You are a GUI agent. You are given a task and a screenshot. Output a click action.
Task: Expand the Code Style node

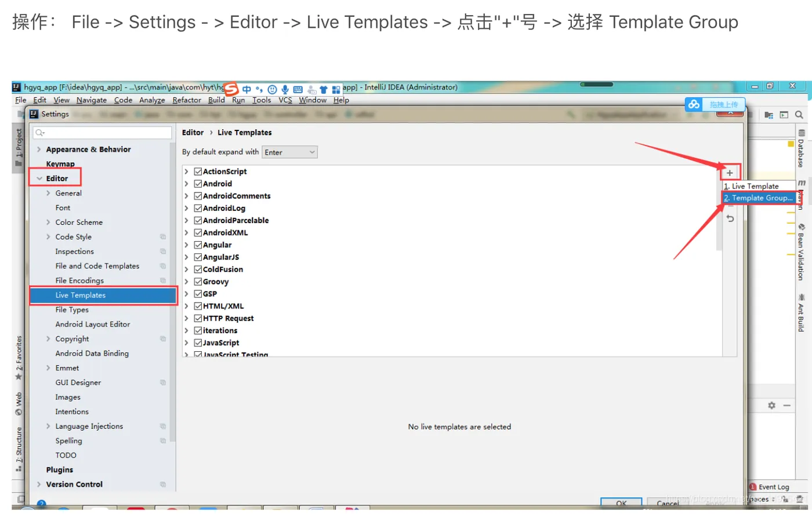point(48,236)
